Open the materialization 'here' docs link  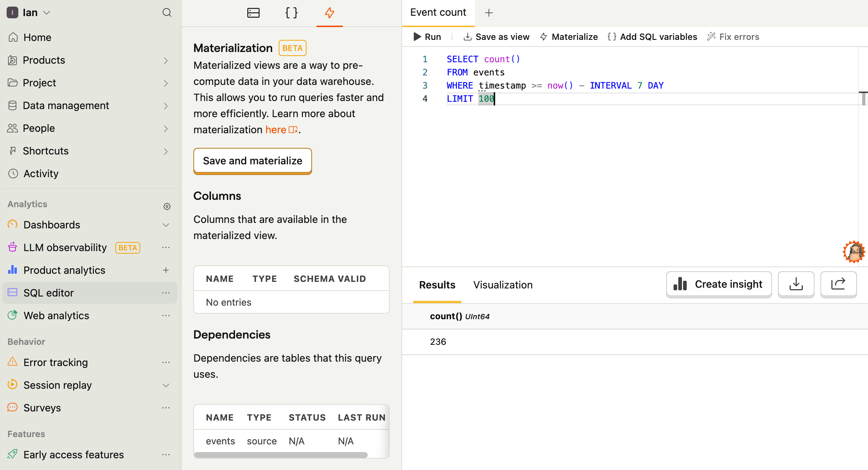(281, 130)
